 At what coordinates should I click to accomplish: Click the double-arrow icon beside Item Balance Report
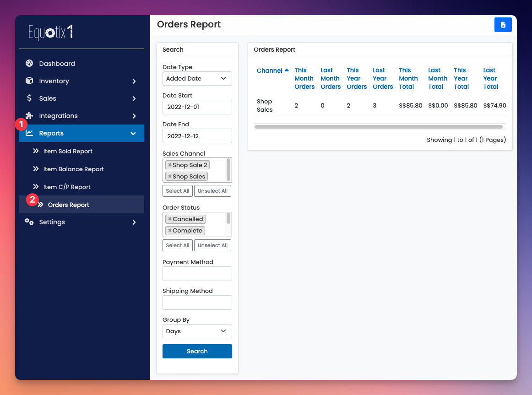36,169
